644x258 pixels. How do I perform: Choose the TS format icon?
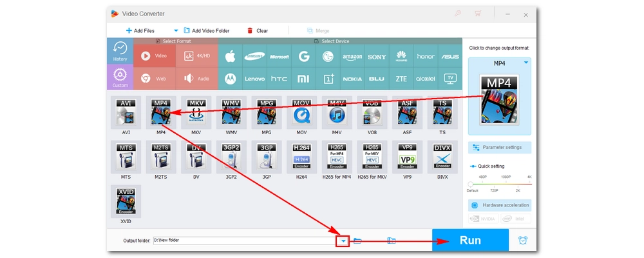click(442, 112)
